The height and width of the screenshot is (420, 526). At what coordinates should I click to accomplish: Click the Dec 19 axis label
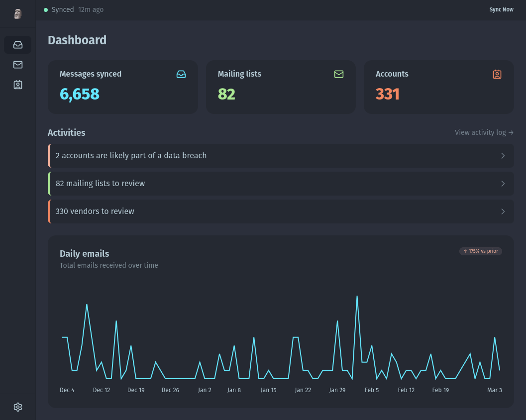click(x=136, y=390)
